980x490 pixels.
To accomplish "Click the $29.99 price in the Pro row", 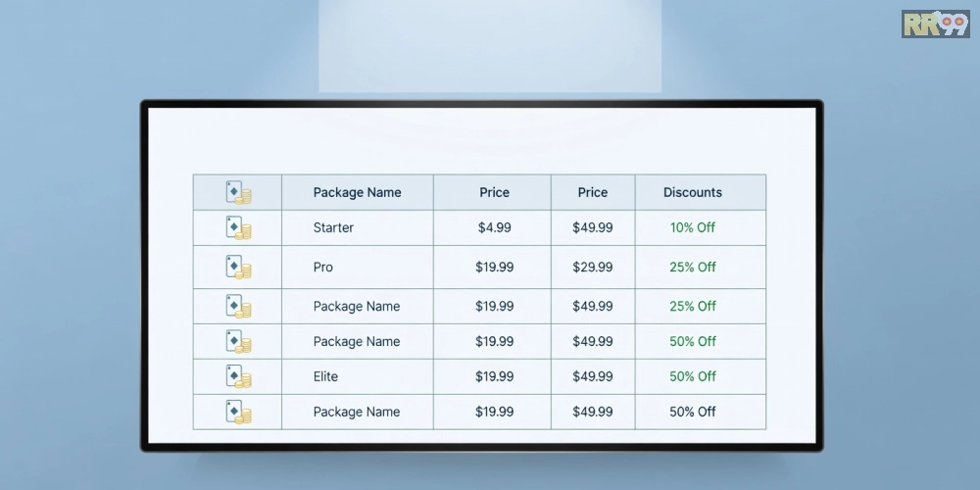I will (x=593, y=267).
